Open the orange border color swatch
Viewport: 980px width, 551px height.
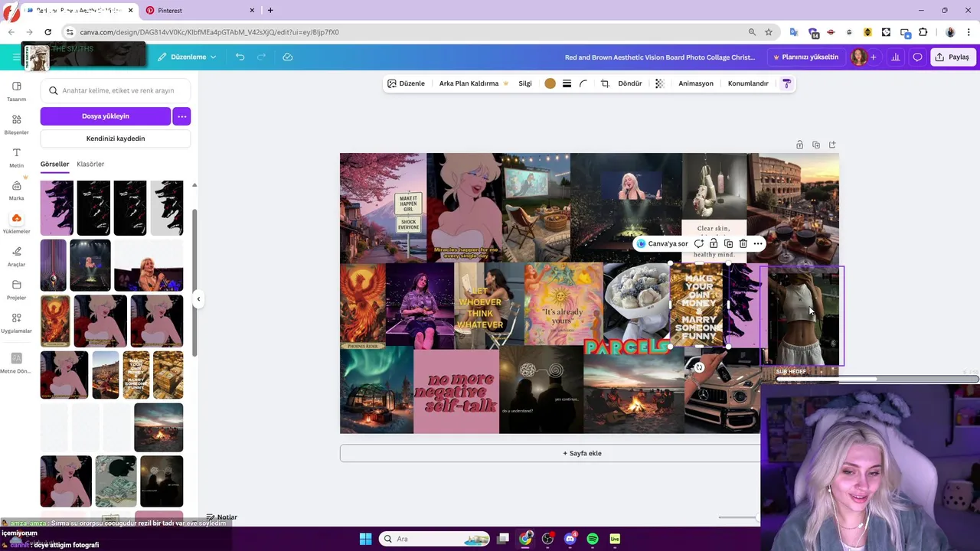(x=550, y=83)
